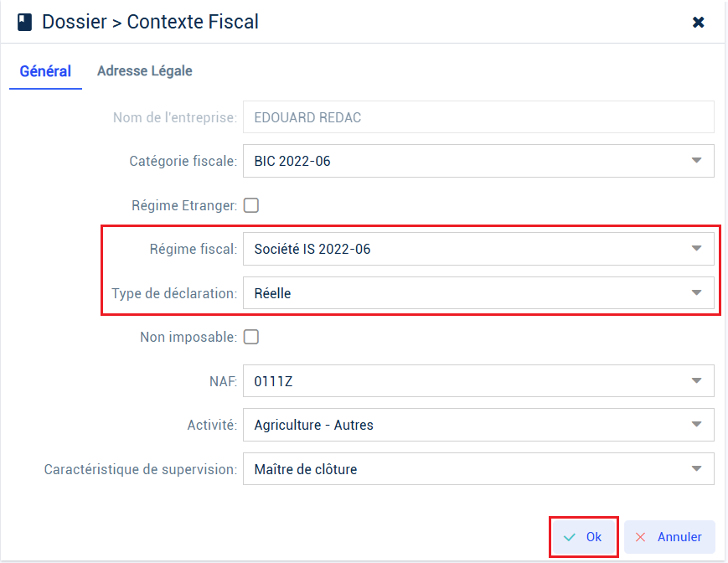Select the BIC 2022-06 combo box text
The image size is (728, 563).
[292, 161]
